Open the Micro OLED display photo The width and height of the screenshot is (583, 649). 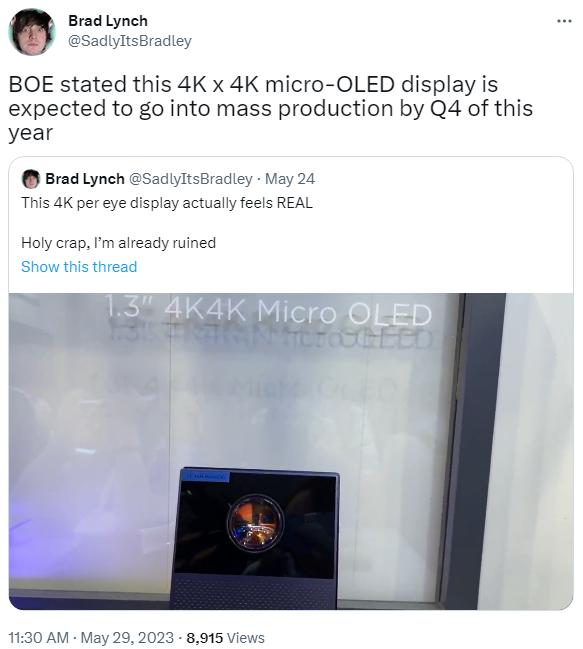291,451
